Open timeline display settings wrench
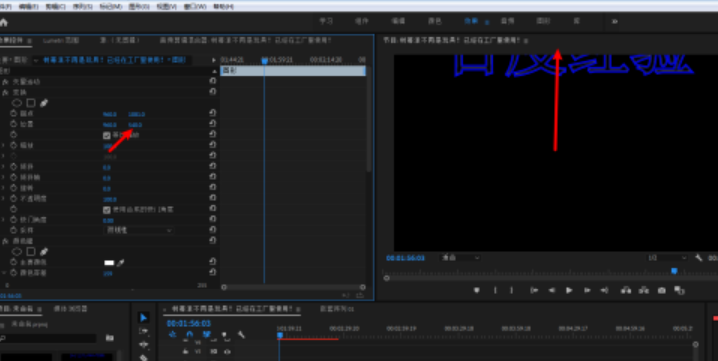This screenshot has height=361, width=718. point(241,335)
